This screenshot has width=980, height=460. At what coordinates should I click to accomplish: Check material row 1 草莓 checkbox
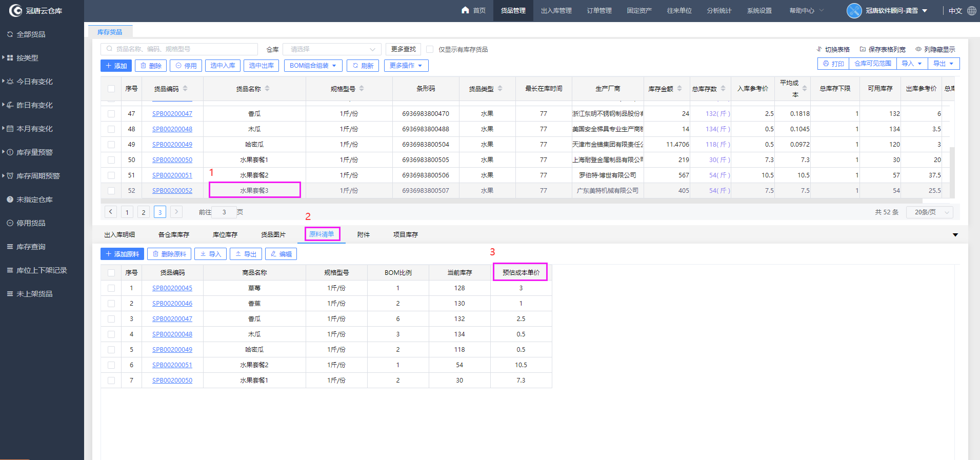(111, 288)
